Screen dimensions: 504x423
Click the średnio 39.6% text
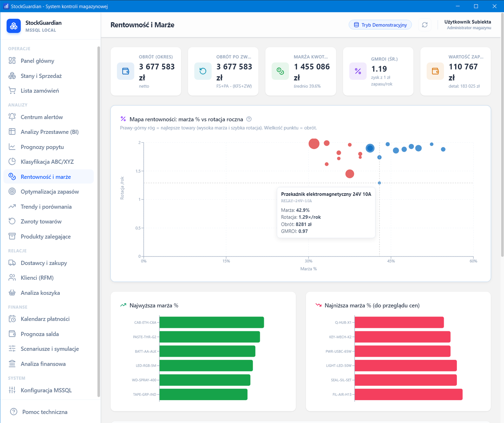pyautogui.click(x=307, y=86)
